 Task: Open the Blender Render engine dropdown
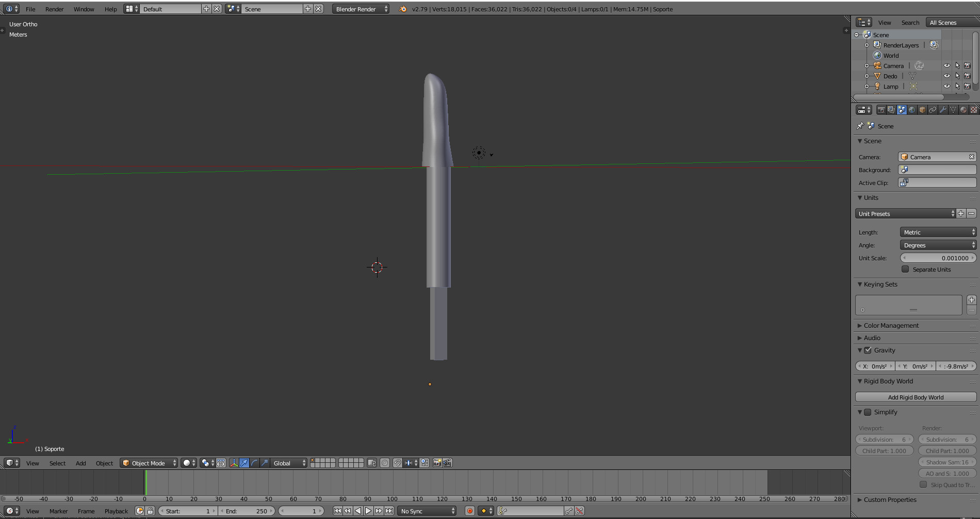tap(361, 9)
